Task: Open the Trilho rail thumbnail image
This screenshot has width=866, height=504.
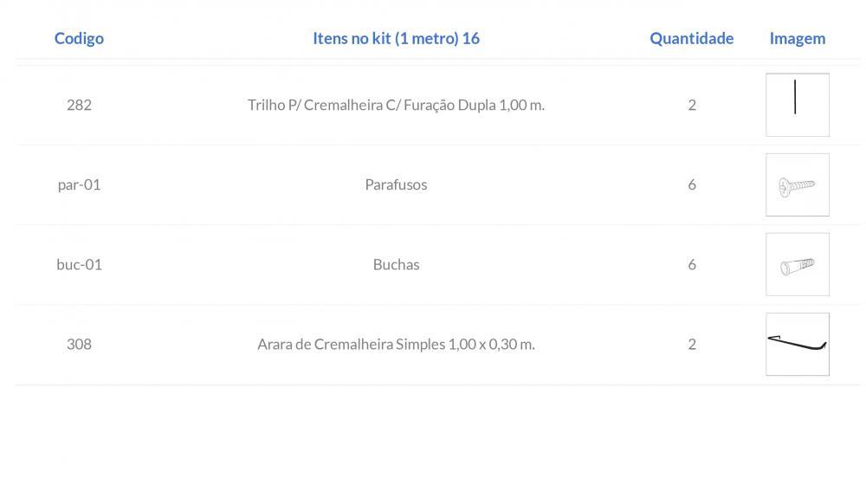Action: pyautogui.click(x=797, y=105)
